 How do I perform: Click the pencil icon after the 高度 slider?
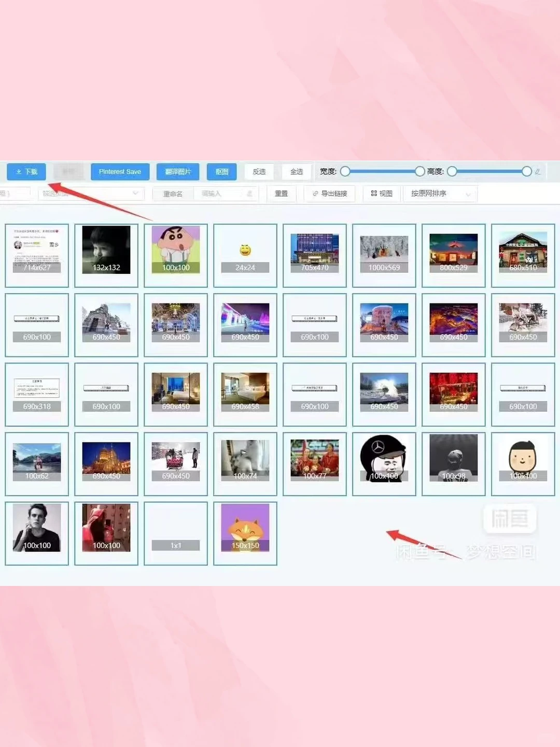pos(538,172)
